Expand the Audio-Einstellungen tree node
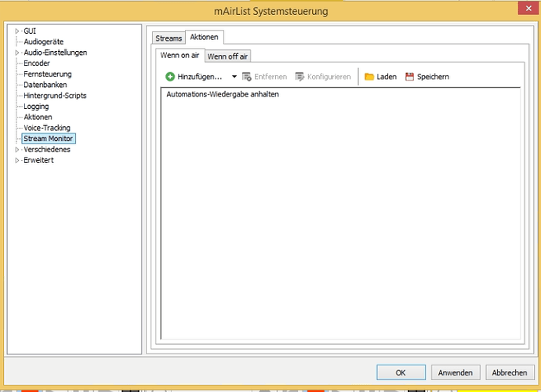Image resolution: width=541 pixels, height=392 pixels. point(17,53)
